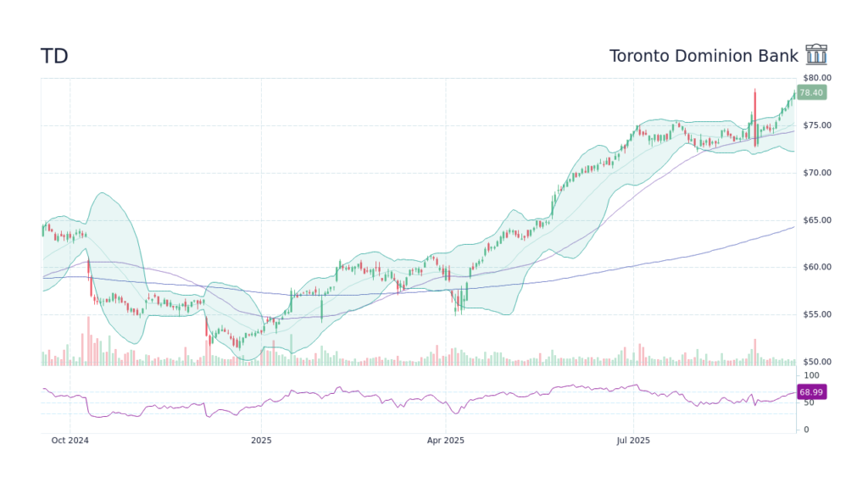Click the $70.00 price axis label
Viewport: 868px width, 488px height.
point(817,173)
